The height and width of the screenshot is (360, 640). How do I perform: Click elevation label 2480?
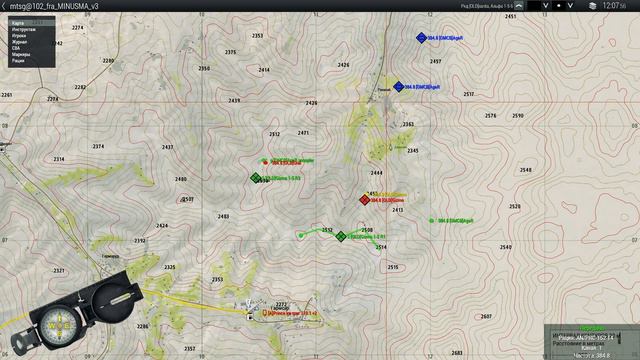(x=180, y=179)
